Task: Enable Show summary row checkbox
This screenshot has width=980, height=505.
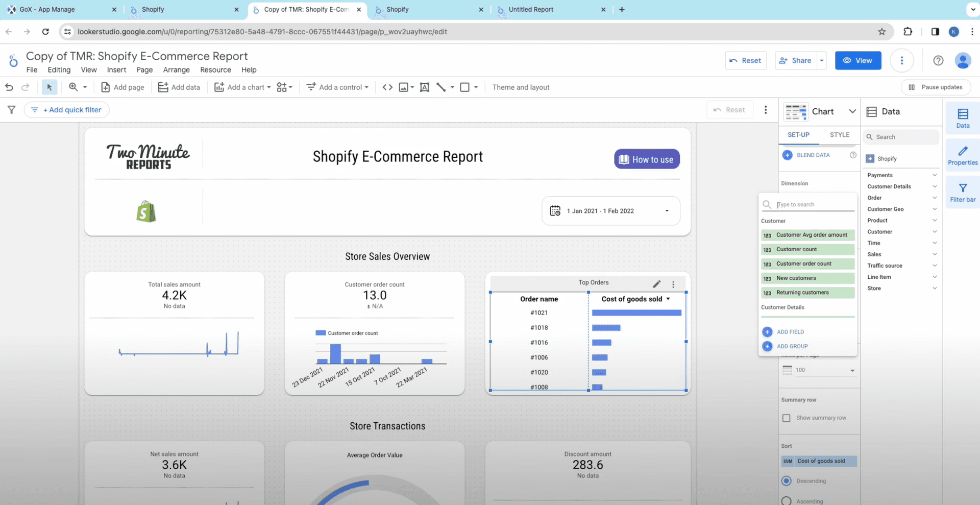Action: (787, 418)
